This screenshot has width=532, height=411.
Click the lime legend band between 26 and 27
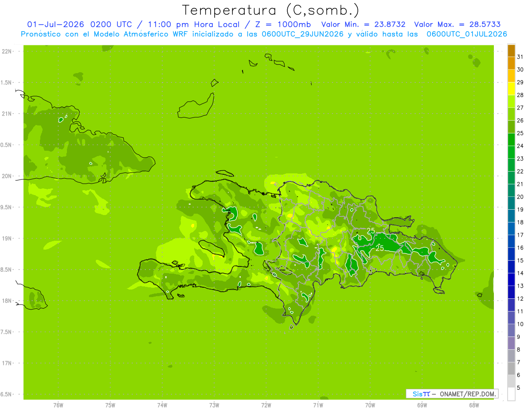click(511, 114)
